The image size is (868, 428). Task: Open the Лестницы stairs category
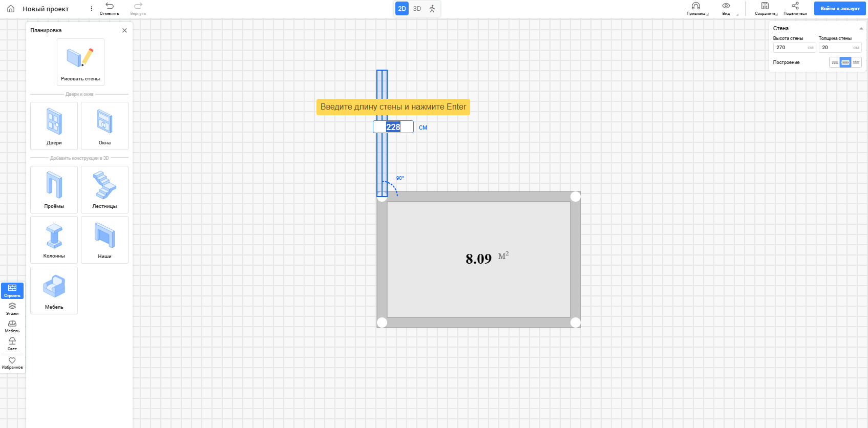click(x=104, y=189)
